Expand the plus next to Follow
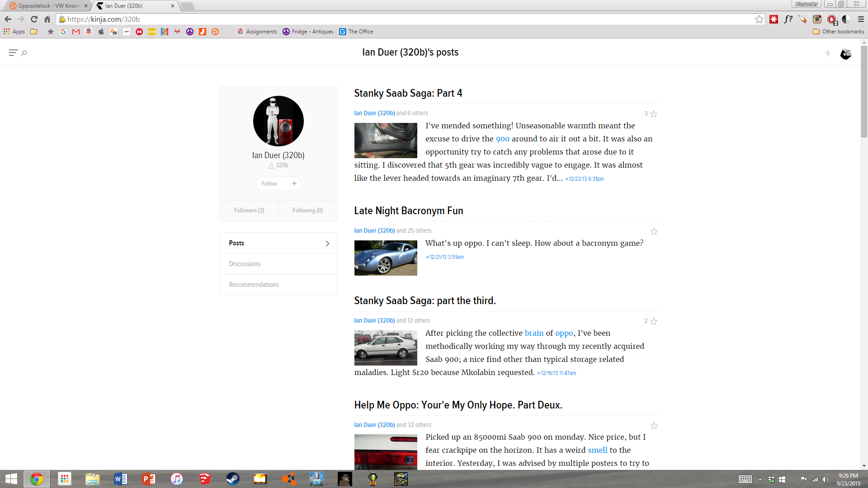 pos(294,183)
